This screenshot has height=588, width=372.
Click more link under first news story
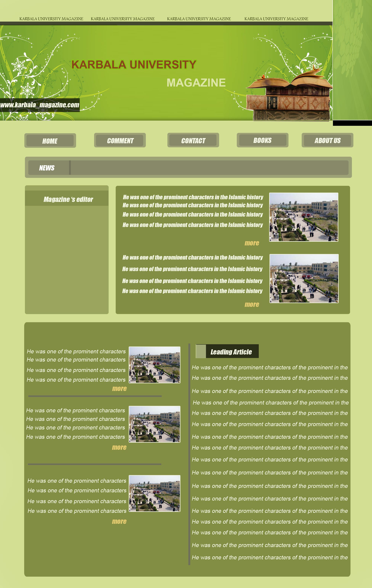pyautogui.click(x=252, y=243)
